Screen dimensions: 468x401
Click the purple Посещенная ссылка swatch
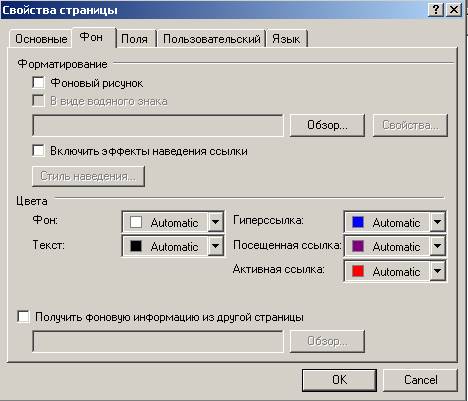pyautogui.click(x=358, y=246)
